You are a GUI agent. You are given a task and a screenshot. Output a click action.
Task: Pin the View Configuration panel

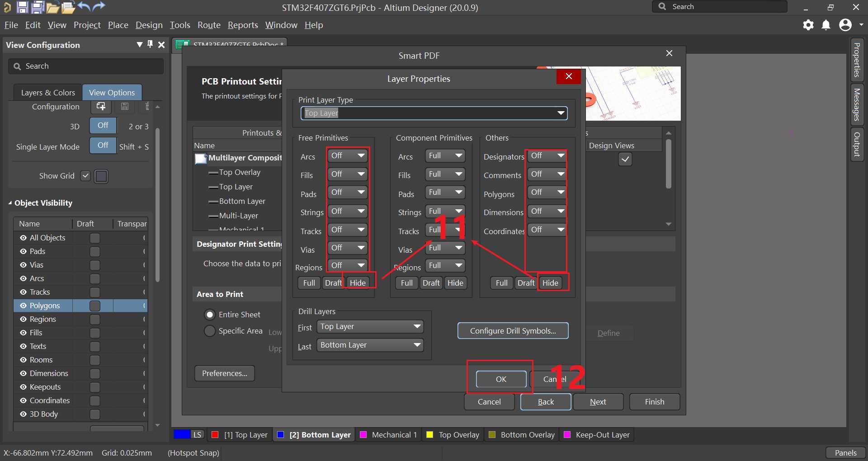[150, 44]
